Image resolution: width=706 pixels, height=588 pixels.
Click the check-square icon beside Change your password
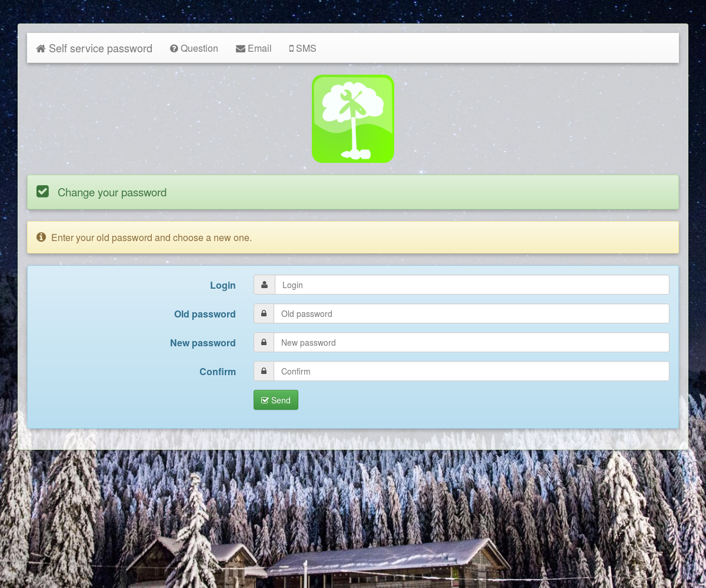click(42, 192)
